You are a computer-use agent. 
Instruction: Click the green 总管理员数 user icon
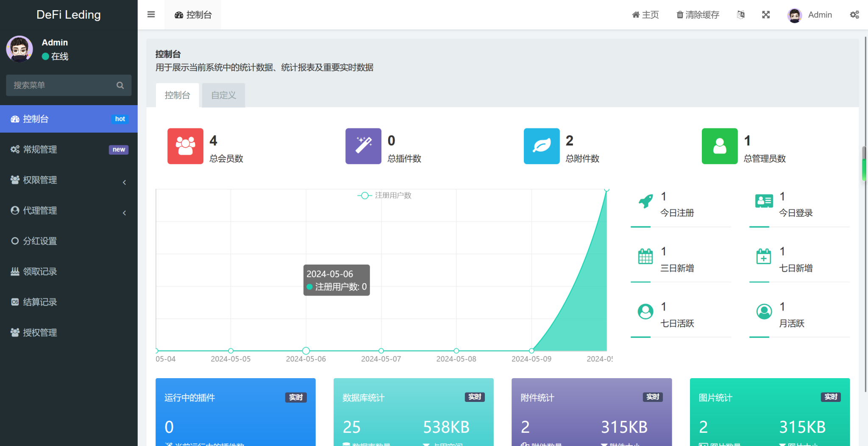pyautogui.click(x=720, y=146)
